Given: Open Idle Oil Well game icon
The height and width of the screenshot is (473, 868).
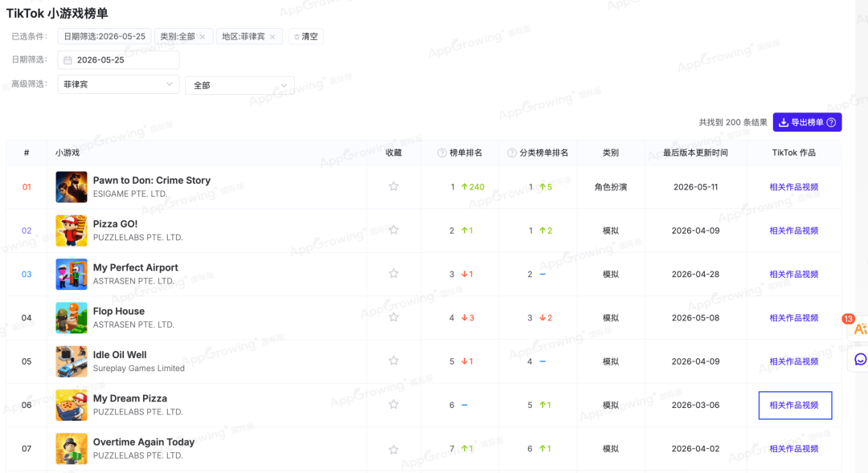Looking at the screenshot, I should click(x=72, y=361).
